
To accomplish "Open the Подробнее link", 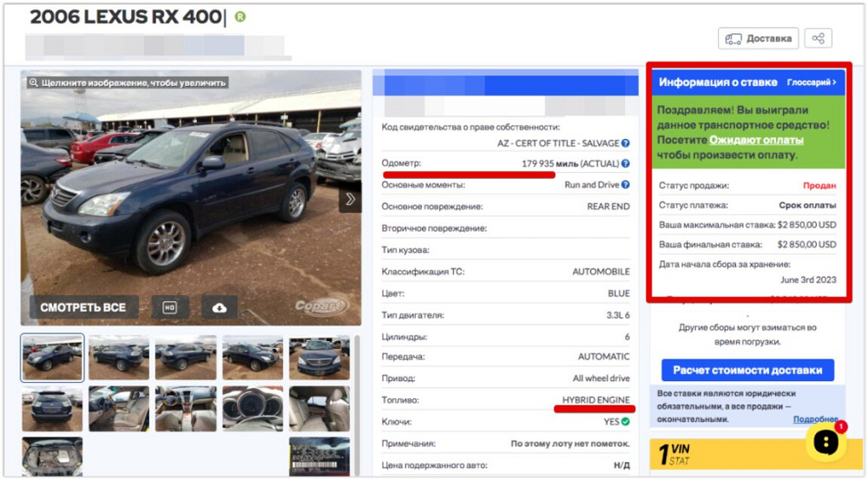I will tap(815, 419).
